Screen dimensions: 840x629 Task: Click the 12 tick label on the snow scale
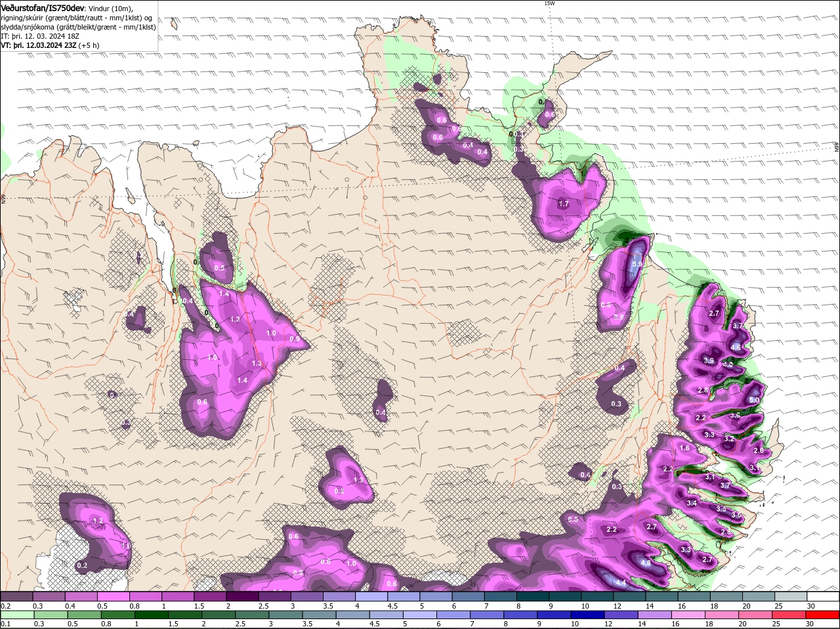point(617,605)
